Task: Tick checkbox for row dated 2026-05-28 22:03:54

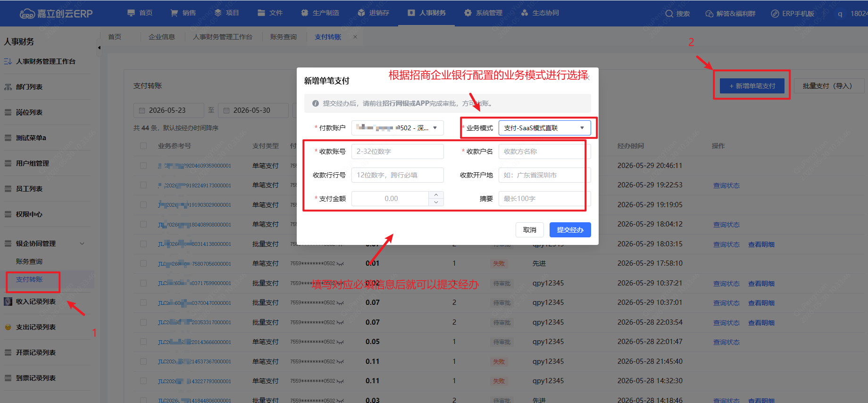Action: (143, 322)
